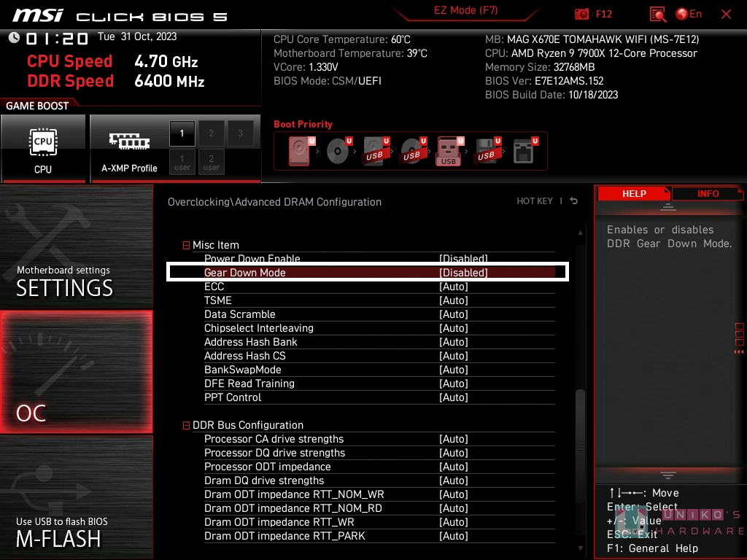The image size is (747, 560).
Task: Switch to EZ Mode (F7)
Action: point(465,10)
